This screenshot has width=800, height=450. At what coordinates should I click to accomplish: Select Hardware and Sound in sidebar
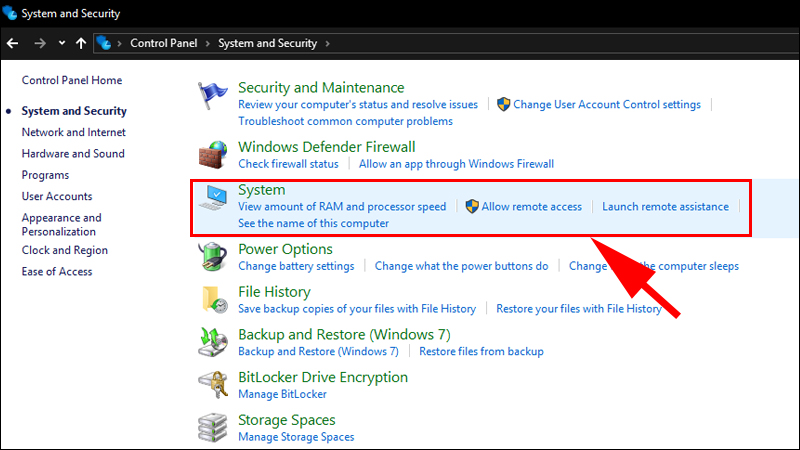tap(73, 154)
